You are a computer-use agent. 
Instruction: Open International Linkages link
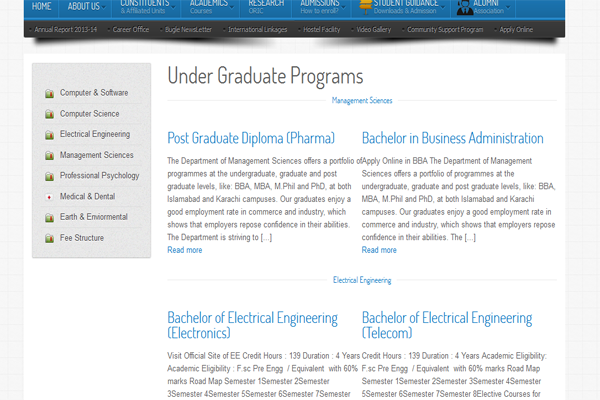pos(258,29)
